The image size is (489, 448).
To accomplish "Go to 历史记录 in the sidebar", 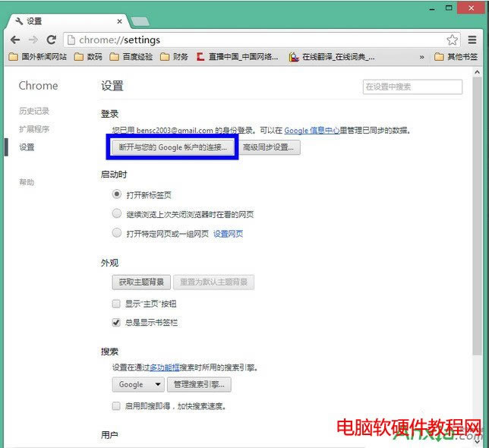I will tap(34, 111).
